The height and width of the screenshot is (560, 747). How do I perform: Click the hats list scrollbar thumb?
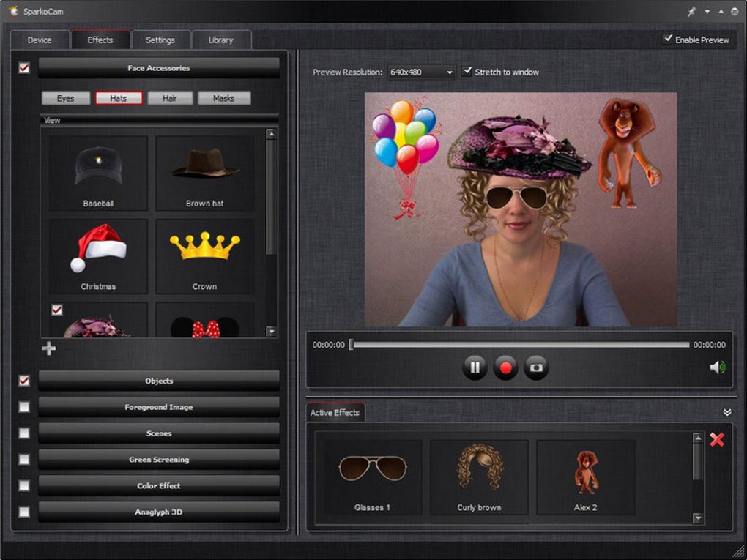[271, 197]
